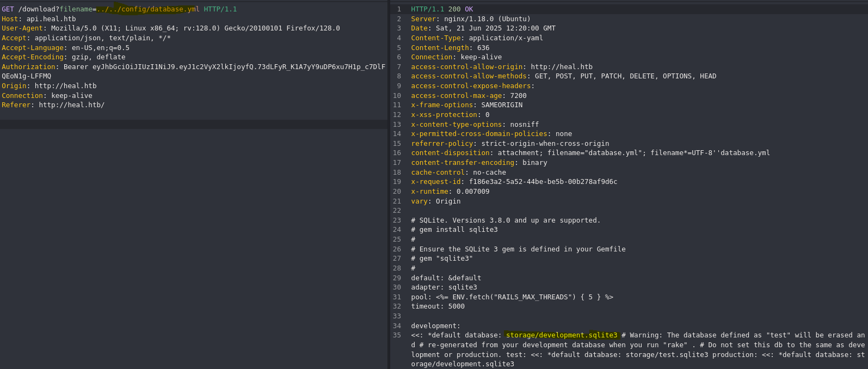Click the Accept-Language header en-US,en;q=0.5
This screenshot has height=369, width=868.
(65, 48)
